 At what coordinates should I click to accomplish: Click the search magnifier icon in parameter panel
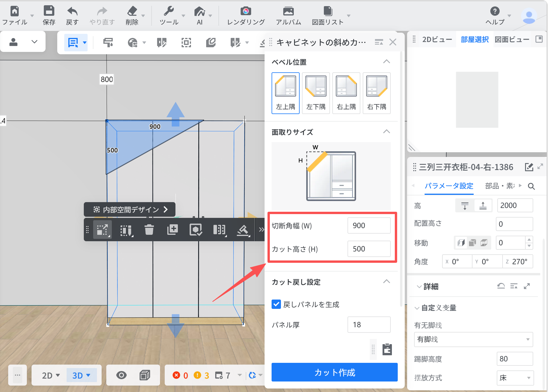[x=531, y=186]
